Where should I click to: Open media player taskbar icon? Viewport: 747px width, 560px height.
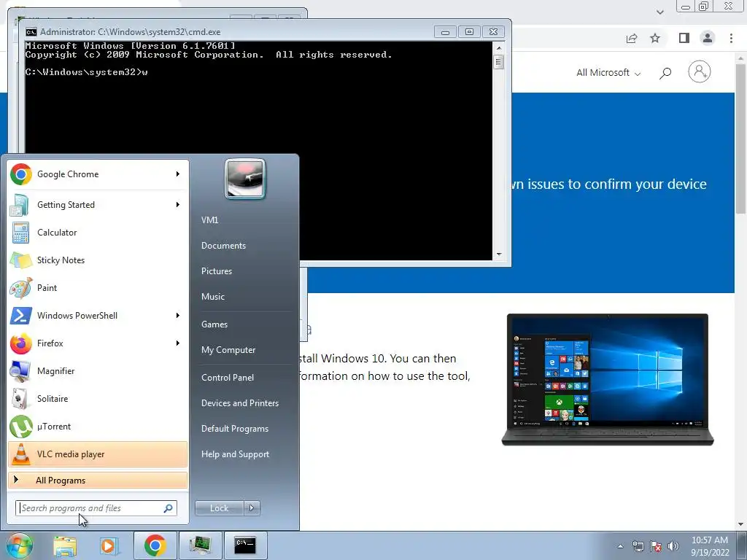pyautogui.click(x=108, y=545)
